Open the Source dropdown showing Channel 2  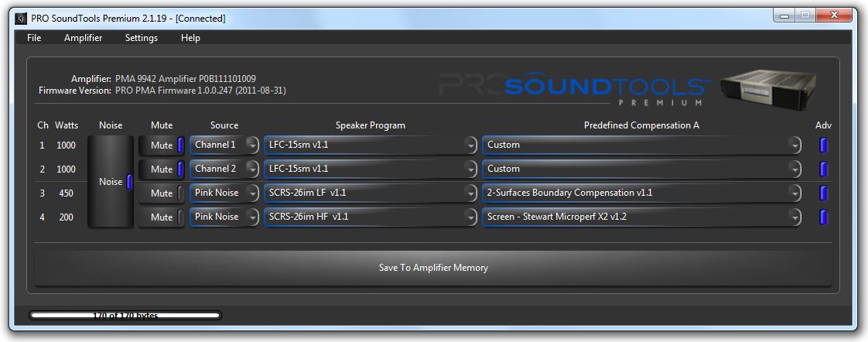[224, 169]
